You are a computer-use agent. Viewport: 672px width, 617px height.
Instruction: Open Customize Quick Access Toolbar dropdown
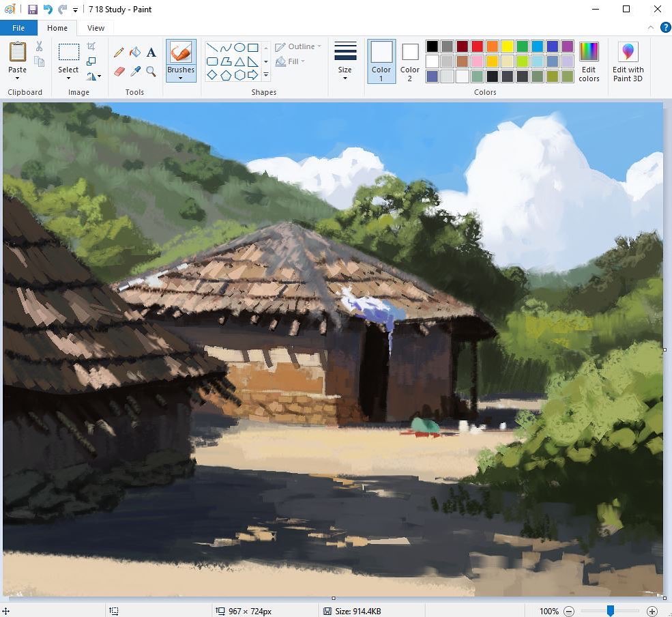[x=76, y=10]
